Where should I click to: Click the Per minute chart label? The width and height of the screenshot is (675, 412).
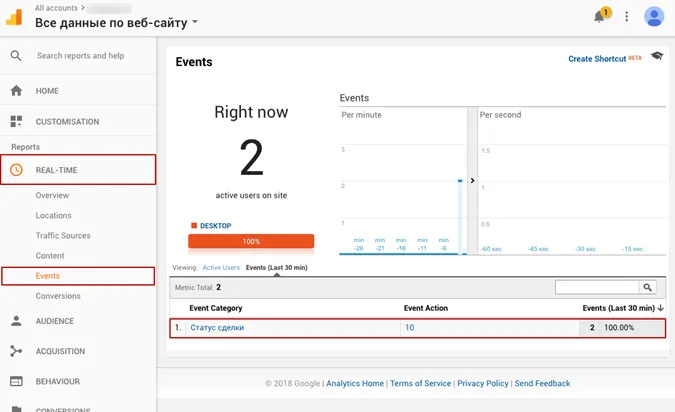361,115
